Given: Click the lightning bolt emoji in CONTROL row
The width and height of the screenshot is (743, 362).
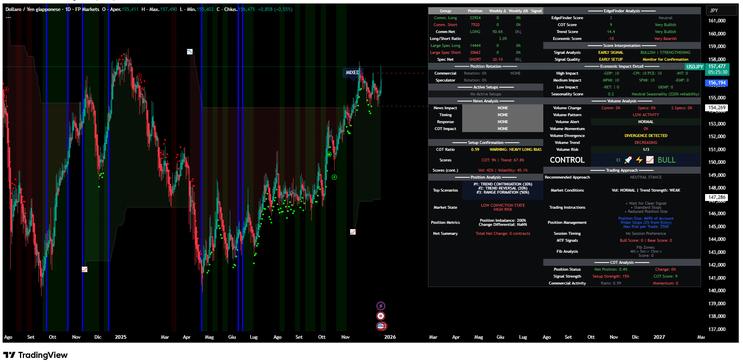Looking at the screenshot, I should pyautogui.click(x=639, y=160).
